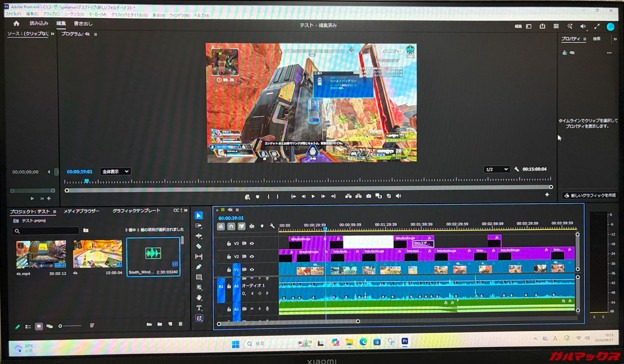
Task: Click Mark In bracket icon
Action: tap(268, 196)
